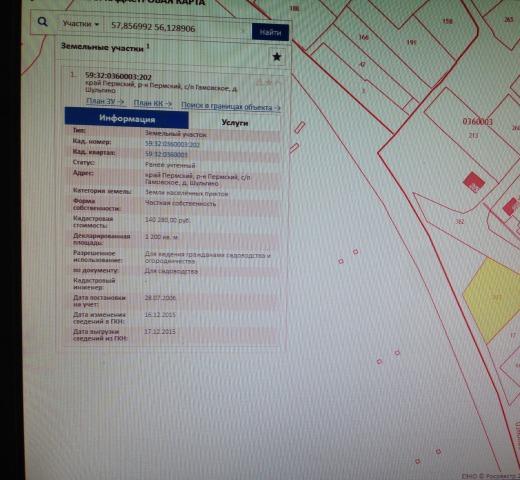Click the coordinates search input field
The image size is (520, 480).
pyautogui.click(x=177, y=27)
